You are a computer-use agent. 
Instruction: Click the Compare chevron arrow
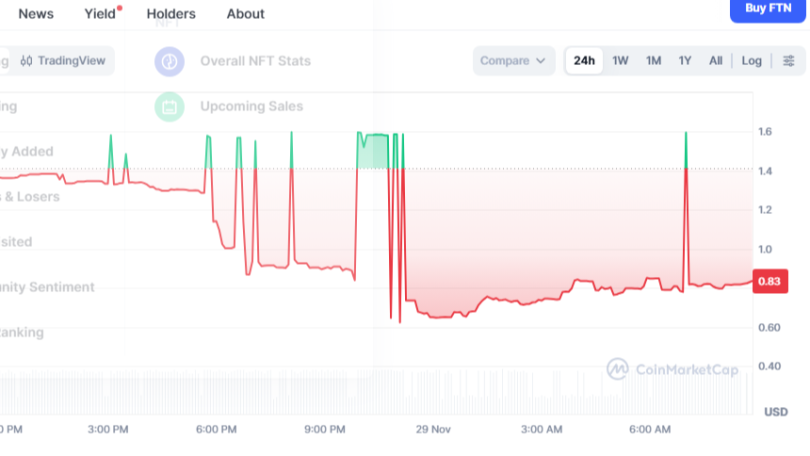[x=541, y=61]
